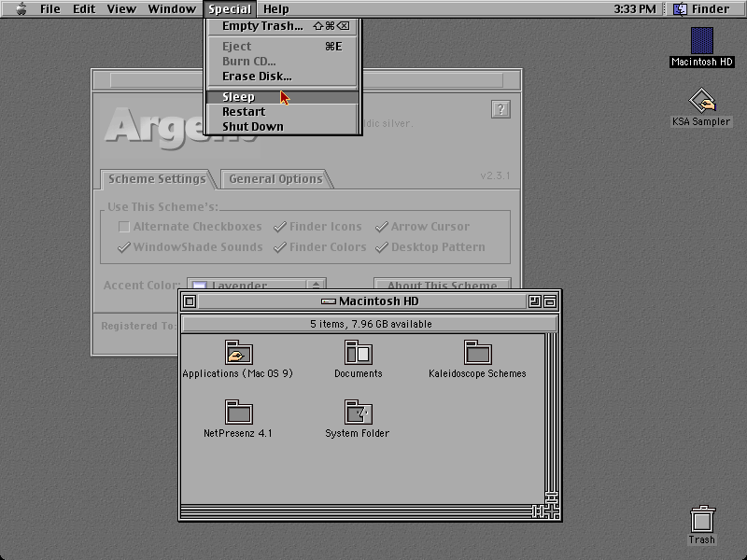The image size is (747, 560).
Task: Switch to the Scheme Settings tab
Action: [157, 179]
